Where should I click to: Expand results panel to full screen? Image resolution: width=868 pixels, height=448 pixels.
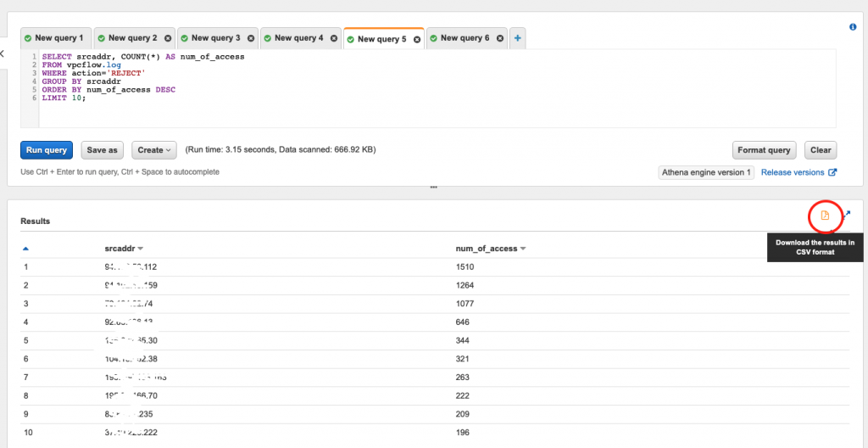pyautogui.click(x=847, y=214)
